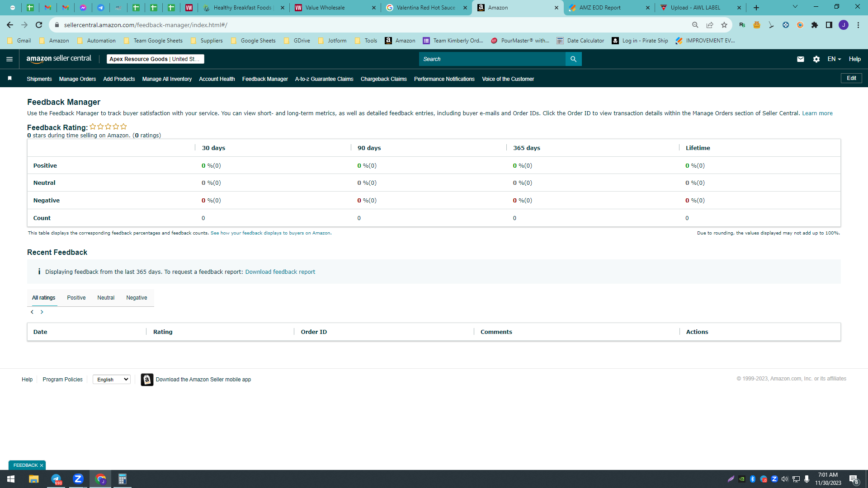Open Zoom from the taskbar

pos(78,479)
